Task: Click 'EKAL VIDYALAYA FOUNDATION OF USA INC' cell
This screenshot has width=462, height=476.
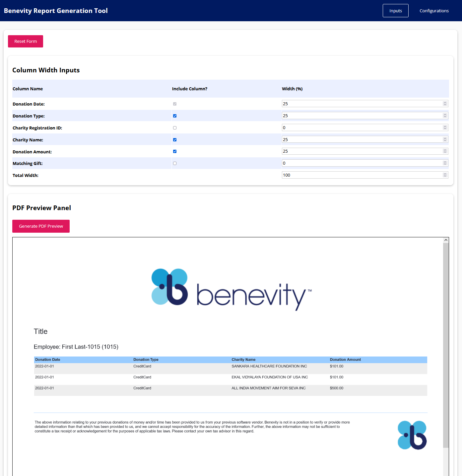Action: click(270, 377)
